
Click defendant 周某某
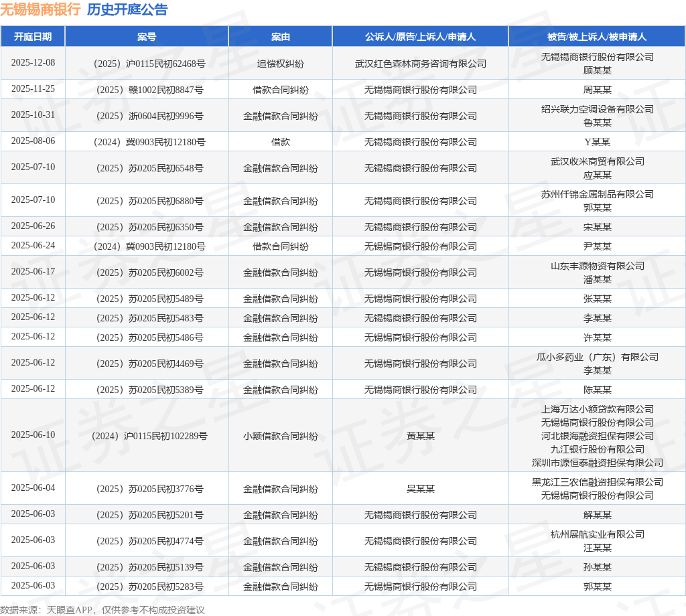point(597,90)
